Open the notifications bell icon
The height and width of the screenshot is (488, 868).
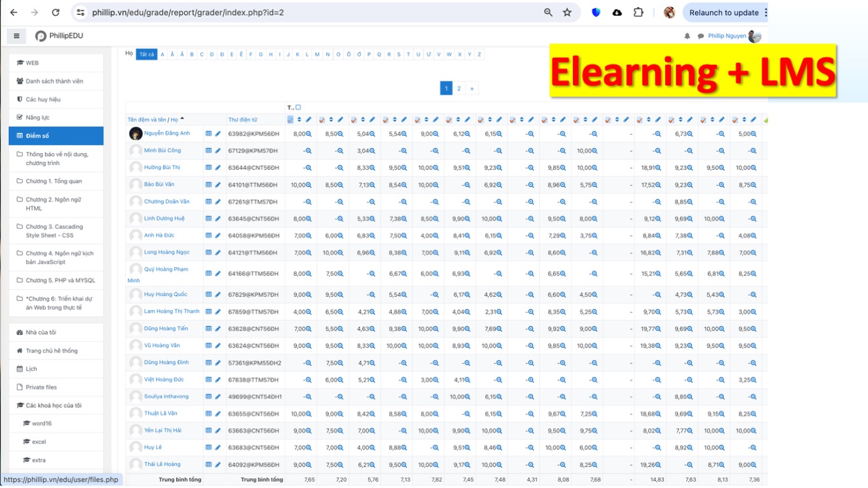[687, 36]
